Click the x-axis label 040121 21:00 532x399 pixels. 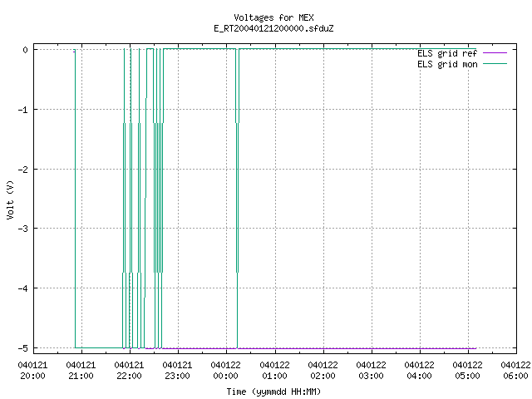[81, 371]
